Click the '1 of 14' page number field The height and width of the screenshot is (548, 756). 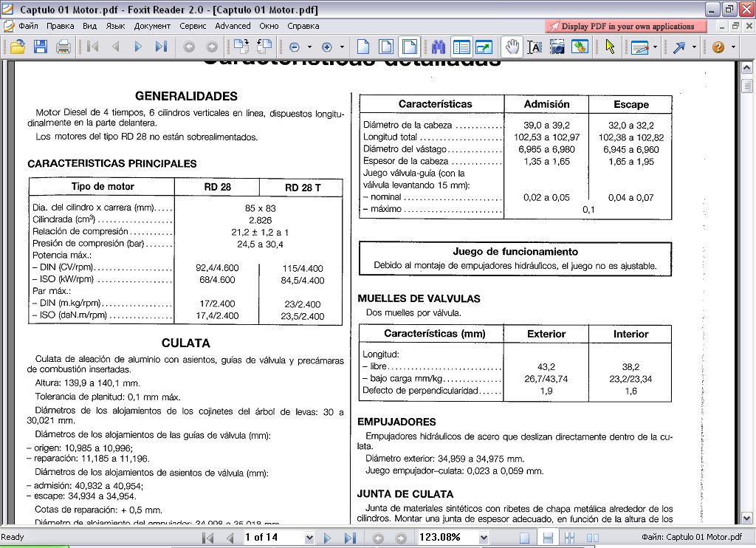(273, 538)
